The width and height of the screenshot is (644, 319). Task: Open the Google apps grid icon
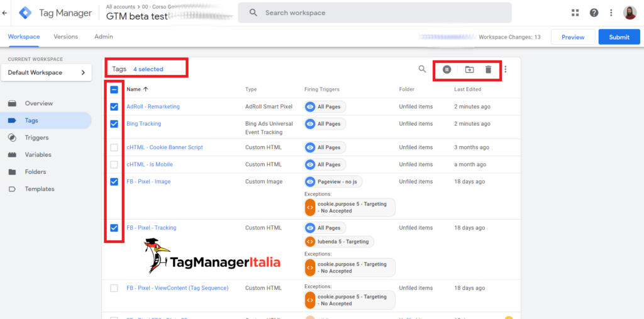[575, 13]
